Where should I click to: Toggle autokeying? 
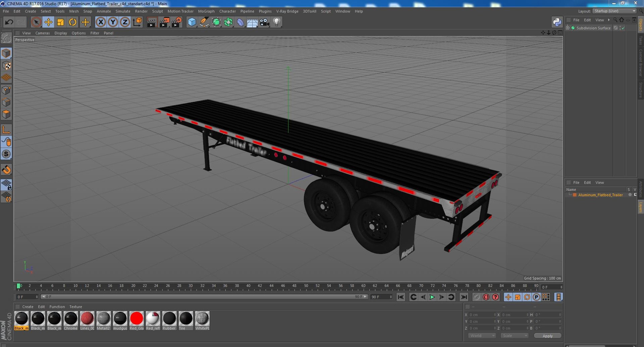pos(486,297)
